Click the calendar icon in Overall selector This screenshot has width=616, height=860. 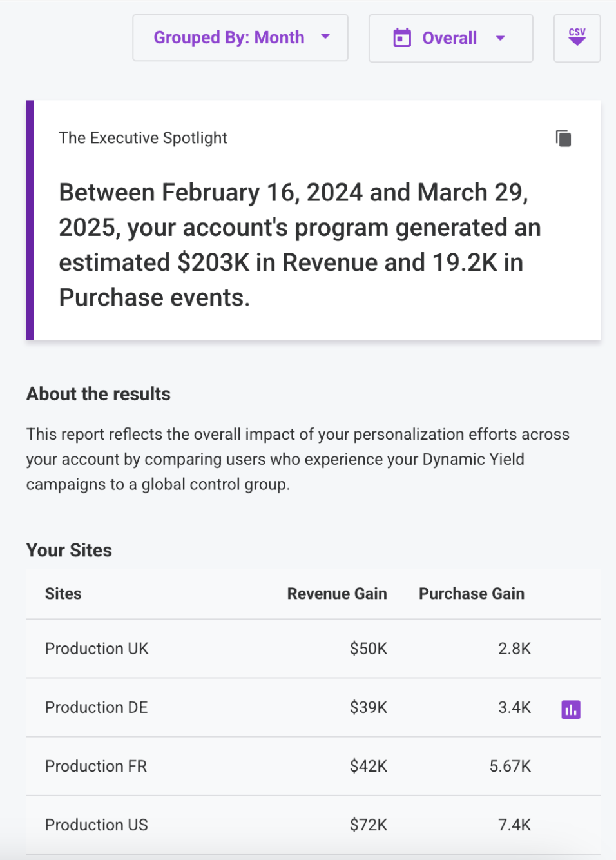(402, 38)
